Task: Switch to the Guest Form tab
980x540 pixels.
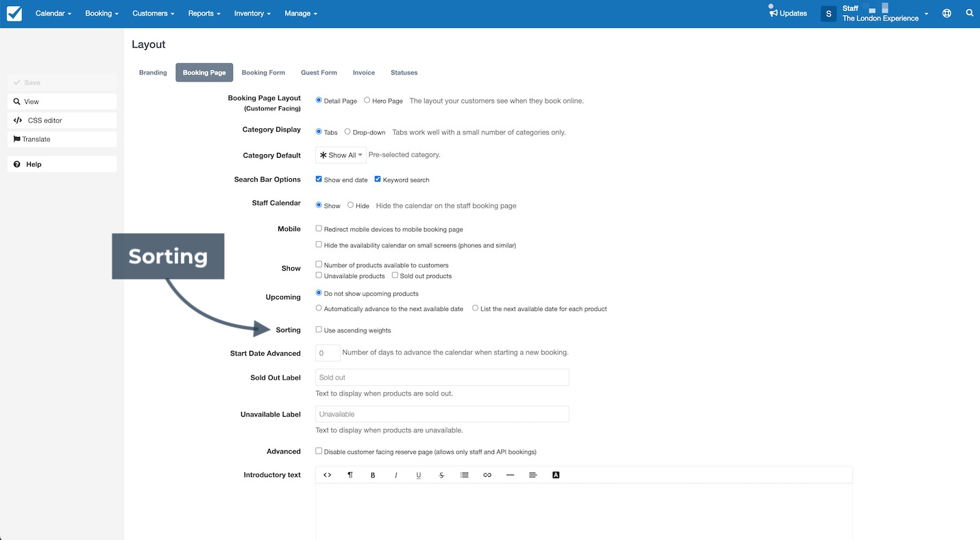Action: (319, 73)
